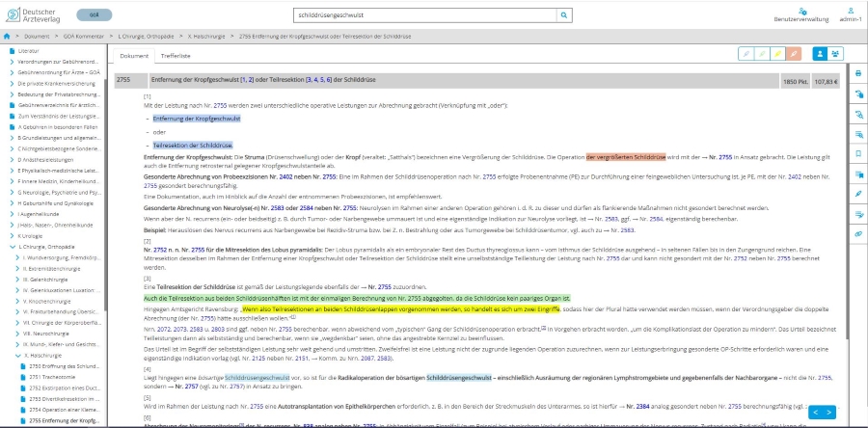Click the search input field

coord(423,16)
